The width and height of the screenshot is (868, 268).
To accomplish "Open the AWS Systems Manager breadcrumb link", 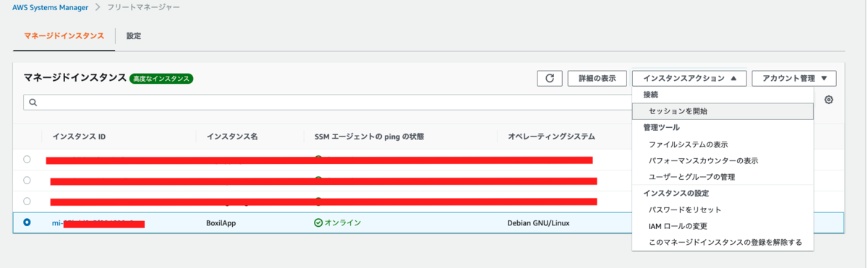I will [50, 7].
